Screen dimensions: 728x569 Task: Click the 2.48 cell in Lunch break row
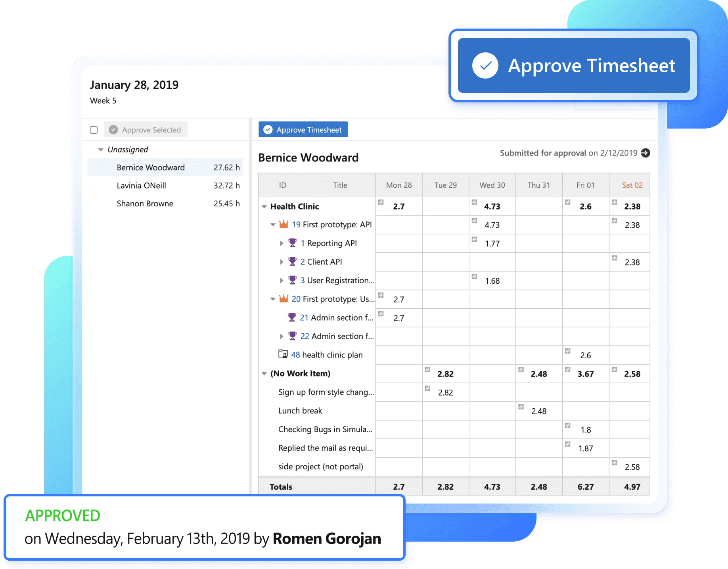(x=539, y=411)
